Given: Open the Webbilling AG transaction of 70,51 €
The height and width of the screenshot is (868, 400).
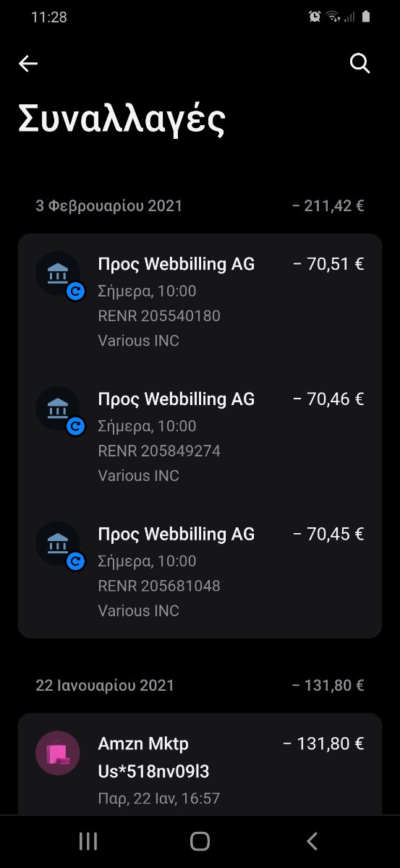Looking at the screenshot, I should 200,302.
